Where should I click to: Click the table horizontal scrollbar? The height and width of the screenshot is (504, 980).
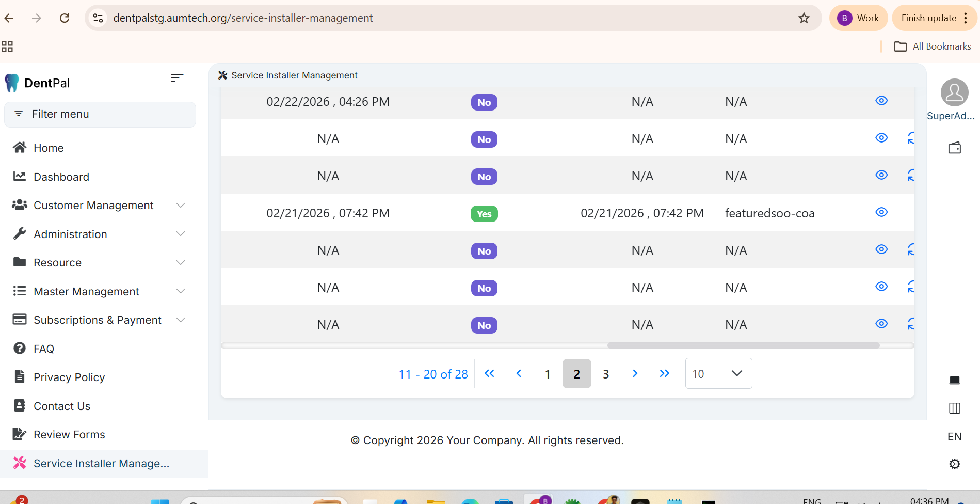[743, 345]
